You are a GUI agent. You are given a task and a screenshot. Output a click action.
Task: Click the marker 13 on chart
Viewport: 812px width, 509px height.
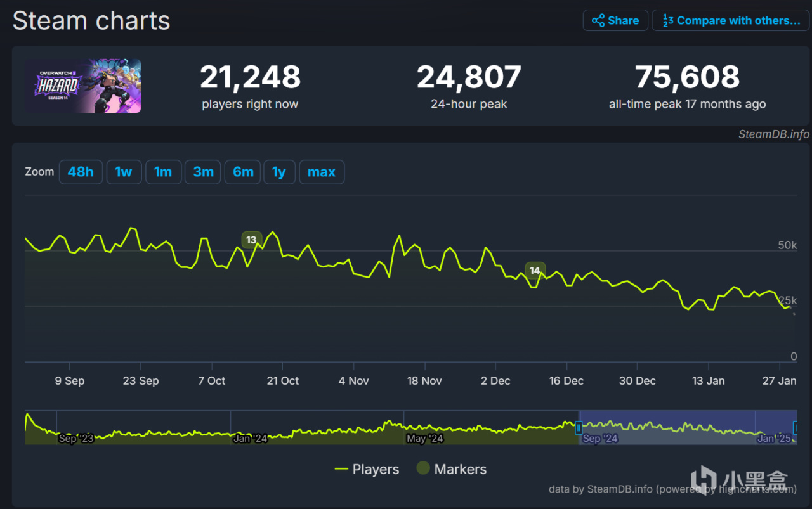point(251,240)
